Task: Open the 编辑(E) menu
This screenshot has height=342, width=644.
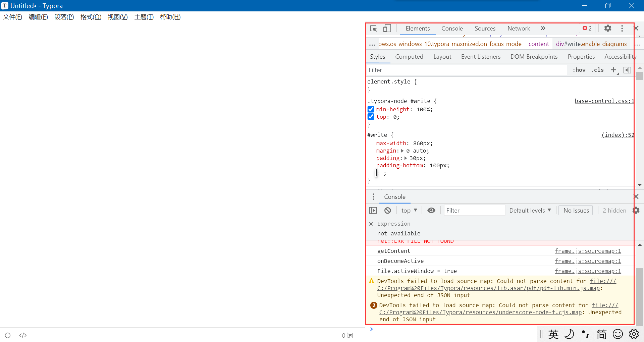Action: point(38,17)
